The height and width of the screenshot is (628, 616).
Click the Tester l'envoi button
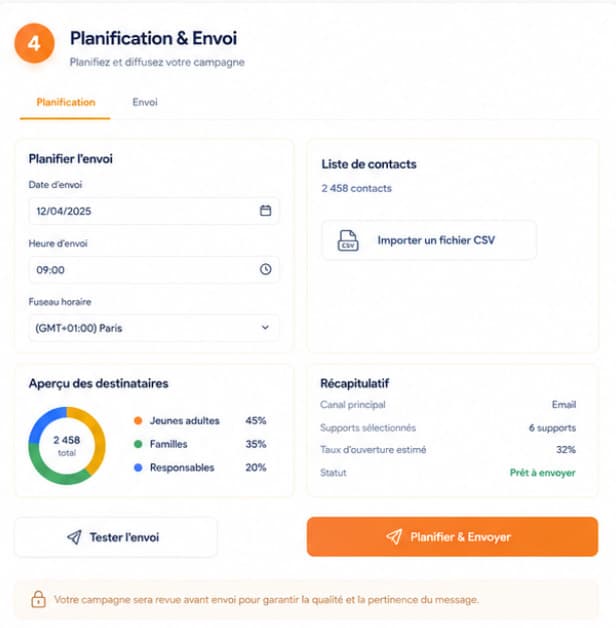click(116, 537)
